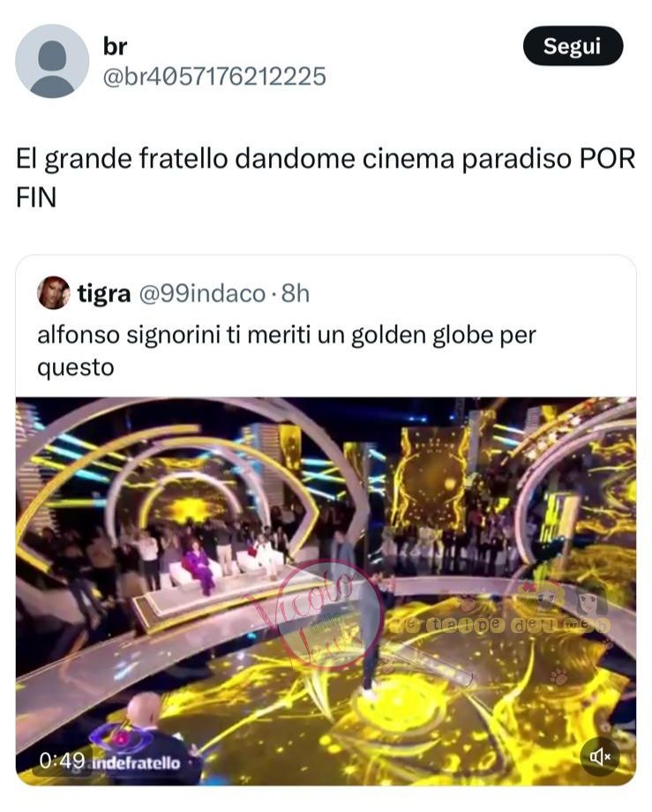Visit the @99indaco handle
Viewport: 652px width, 812px height.
202,294
